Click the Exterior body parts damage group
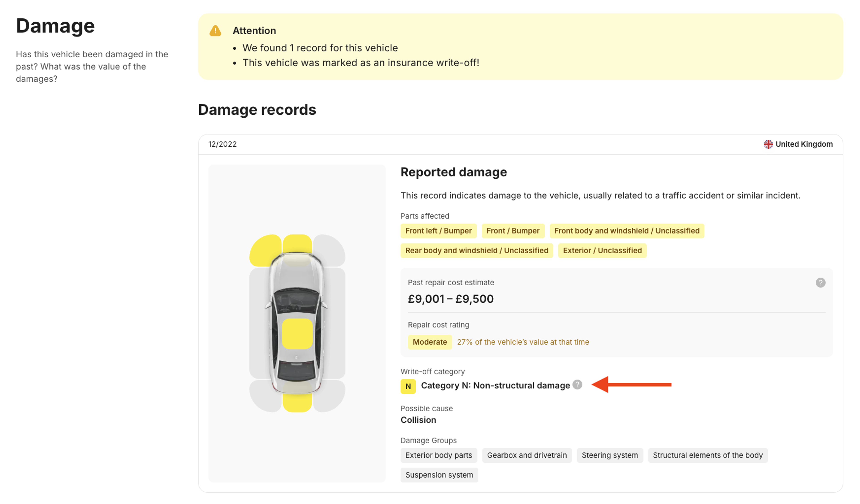The image size is (860, 504). (x=439, y=455)
